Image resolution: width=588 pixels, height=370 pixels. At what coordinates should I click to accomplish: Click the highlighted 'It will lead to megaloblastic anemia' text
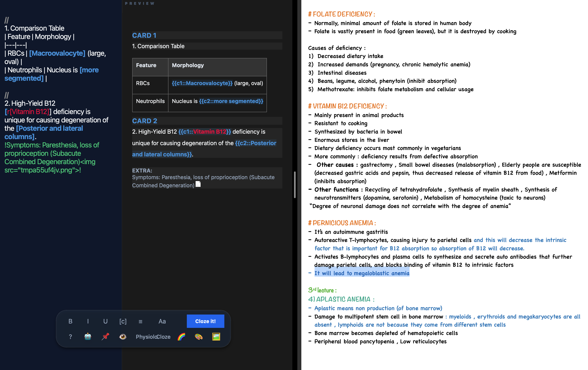[x=362, y=273]
